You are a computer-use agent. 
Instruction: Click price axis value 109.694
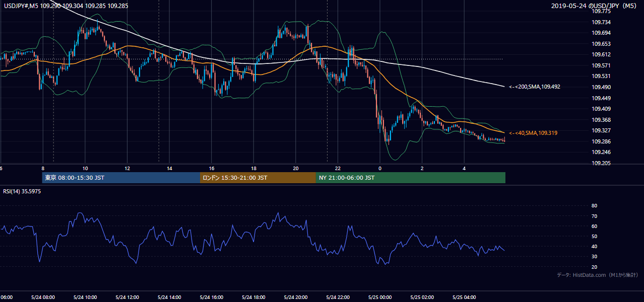601,33
